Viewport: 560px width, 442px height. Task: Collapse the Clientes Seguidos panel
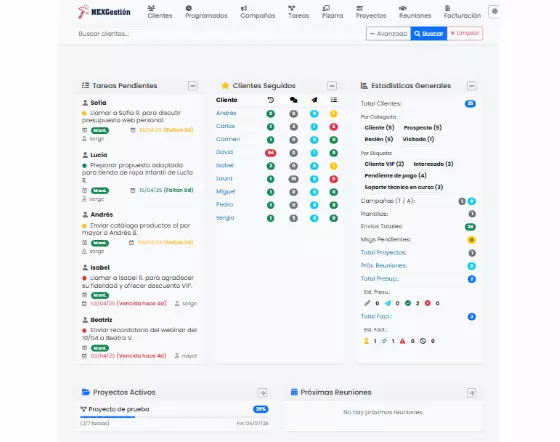(332, 86)
